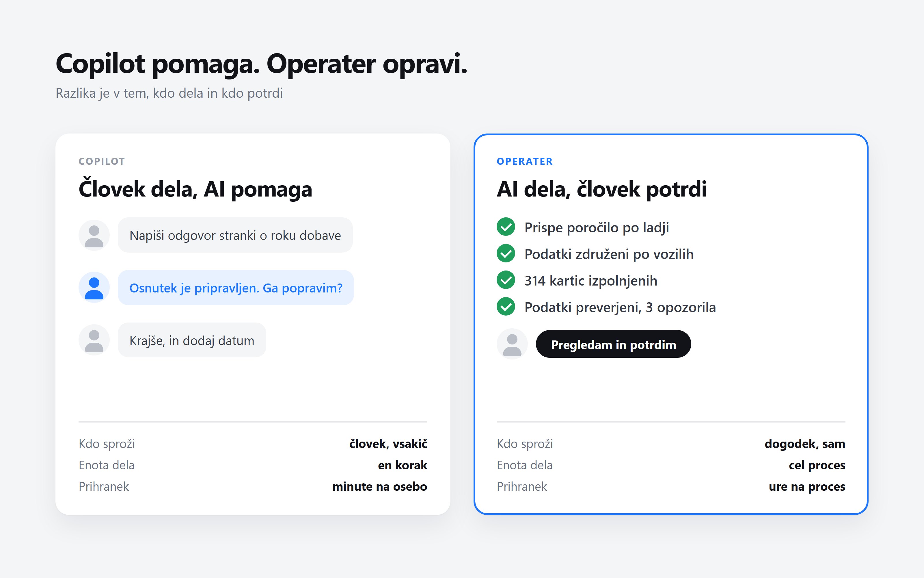The height and width of the screenshot is (578, 924).
Task: Click the text "Podatki združeni po vozilih"
Action: (x=609, y=254)
